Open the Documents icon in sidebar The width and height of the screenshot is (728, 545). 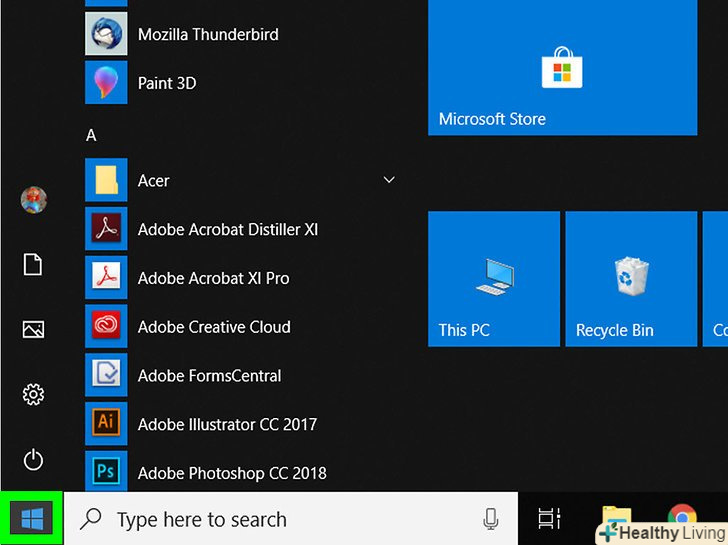(x=33, y=264)
